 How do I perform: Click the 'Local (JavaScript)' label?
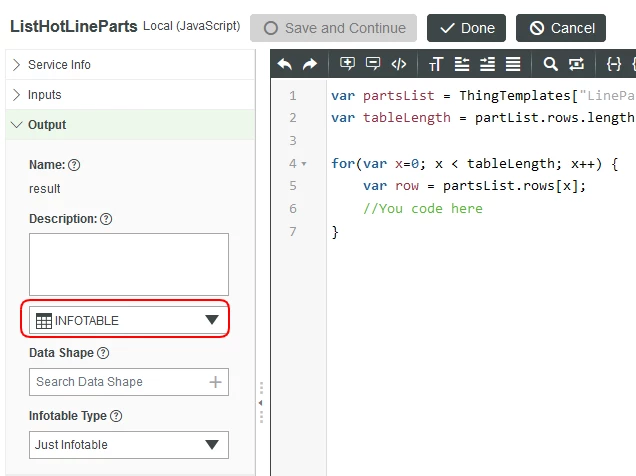click(191, 26)
